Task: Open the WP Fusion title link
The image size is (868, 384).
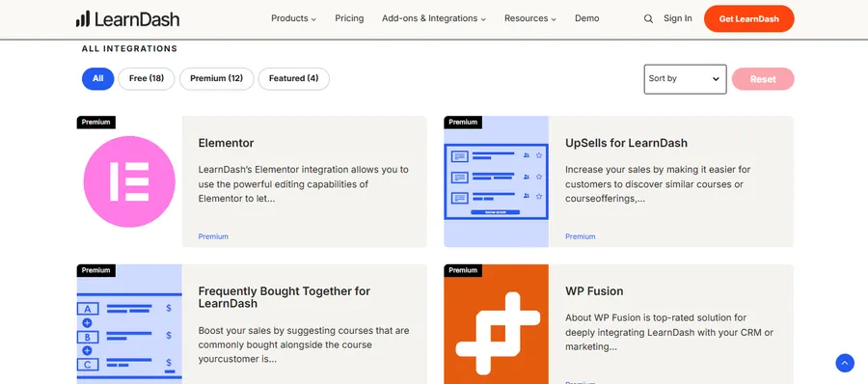Action: 594,291
